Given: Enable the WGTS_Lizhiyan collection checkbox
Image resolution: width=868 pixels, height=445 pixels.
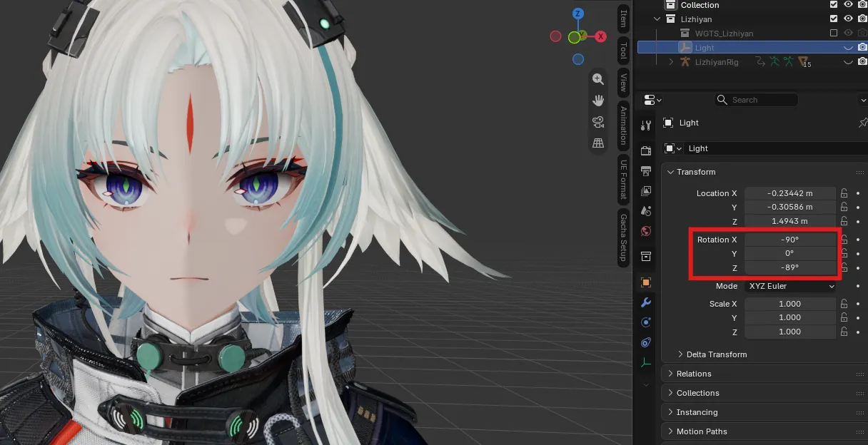Looking at the screenshot, I should coord(834,33).
